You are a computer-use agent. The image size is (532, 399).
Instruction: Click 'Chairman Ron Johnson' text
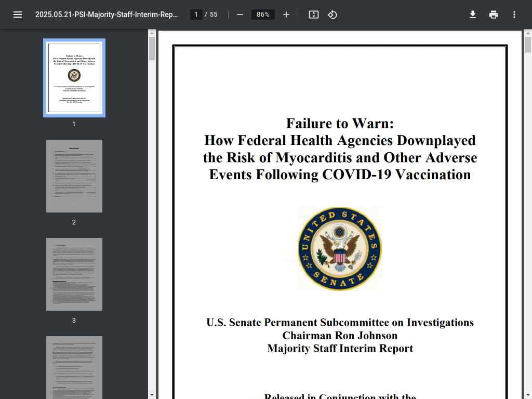coord(340,336)
